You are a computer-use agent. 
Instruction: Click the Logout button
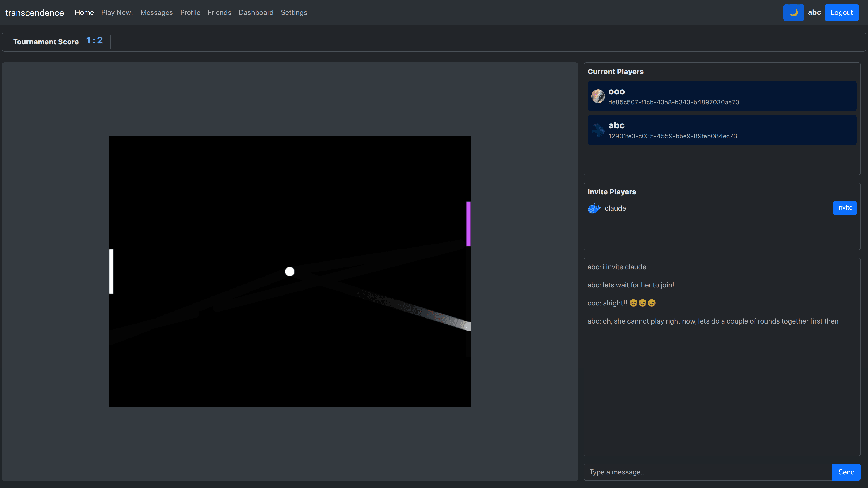point(841,12)
